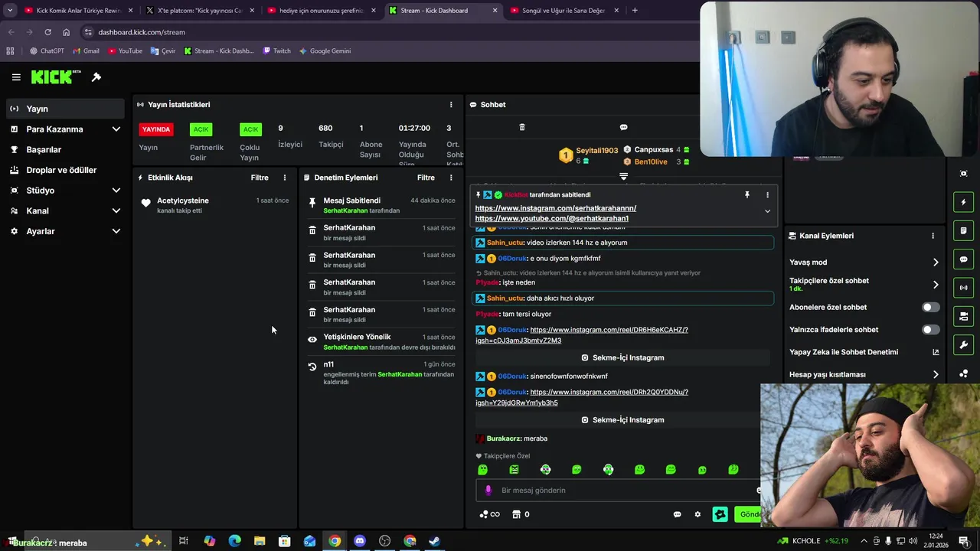The image size is (980, 551).
Task: Open the pinned message three-dot menu
Action: point(767,194)
